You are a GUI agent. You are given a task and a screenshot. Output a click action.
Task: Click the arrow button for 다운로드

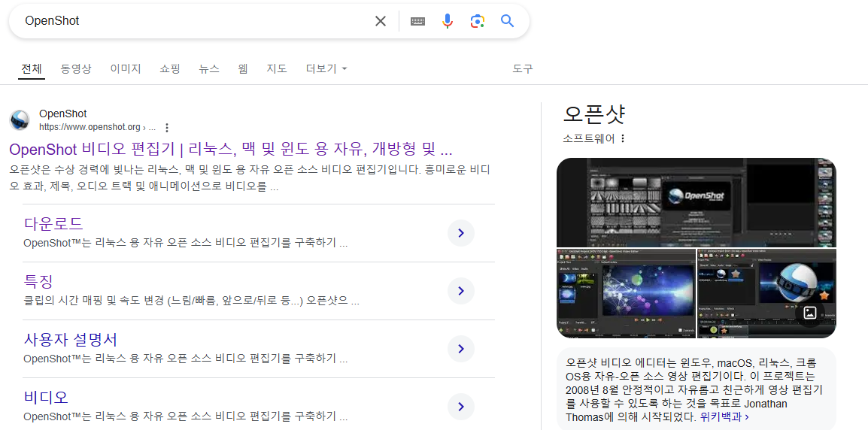(461, 234)
